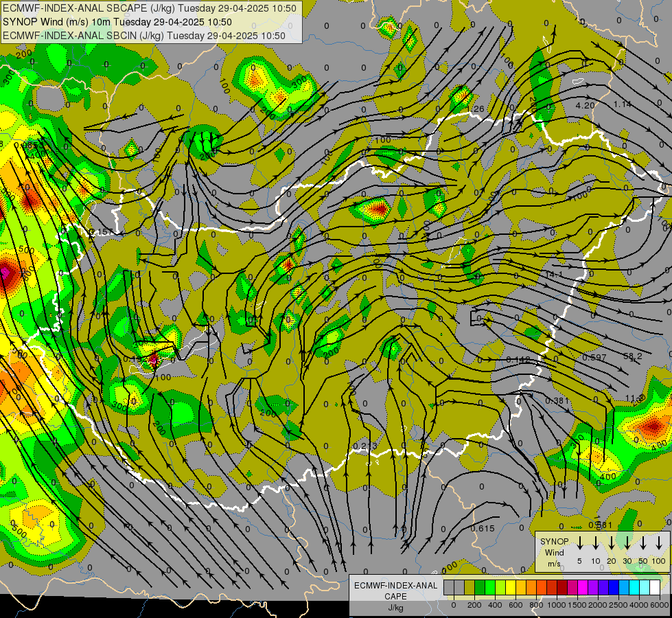Click the 6000 tick on CAPE scale

660,605
